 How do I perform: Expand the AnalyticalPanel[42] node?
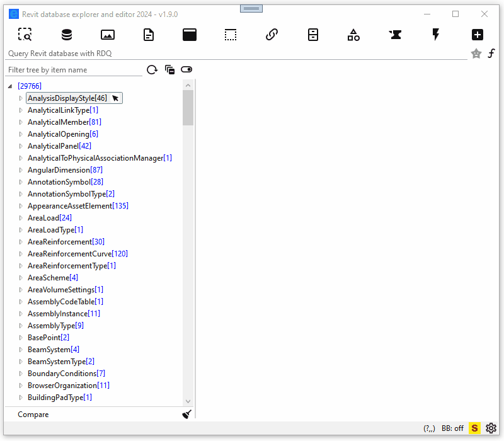pyautogui.click(x=21, y=146)
